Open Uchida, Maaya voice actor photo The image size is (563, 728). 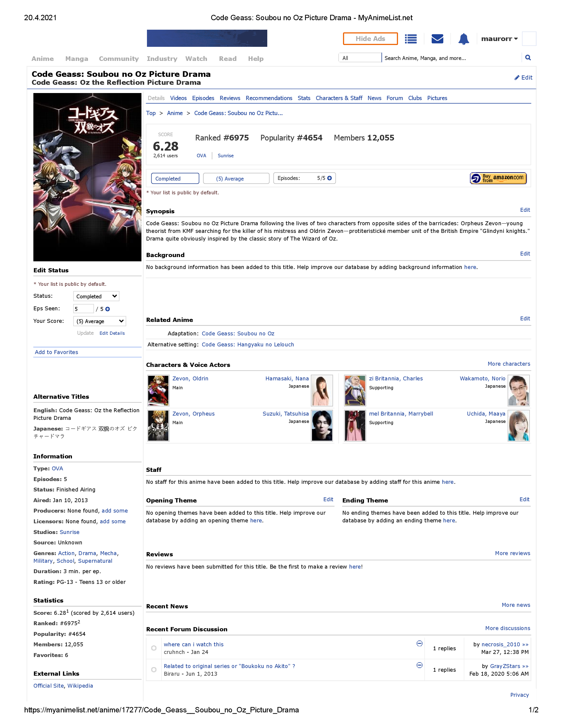pos(519,426)
